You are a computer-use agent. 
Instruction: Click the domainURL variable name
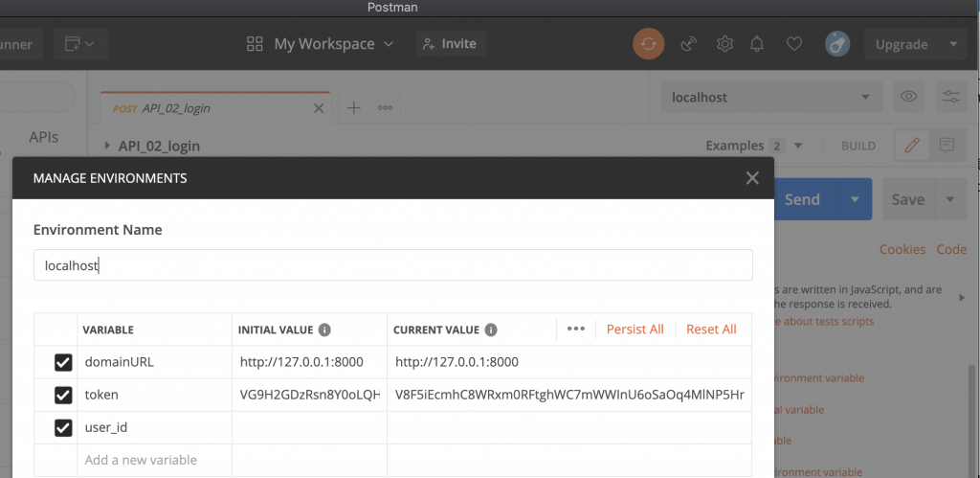[x=119, y=362]
